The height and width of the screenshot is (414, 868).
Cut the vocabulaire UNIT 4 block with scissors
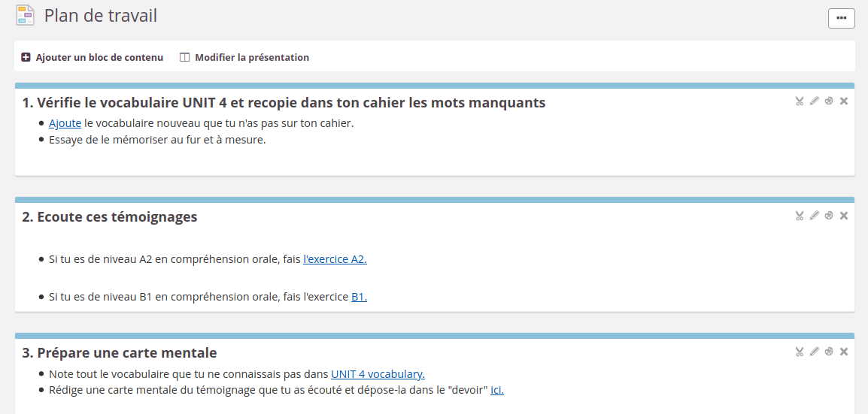pyautogui.click(x=800, y=101)
